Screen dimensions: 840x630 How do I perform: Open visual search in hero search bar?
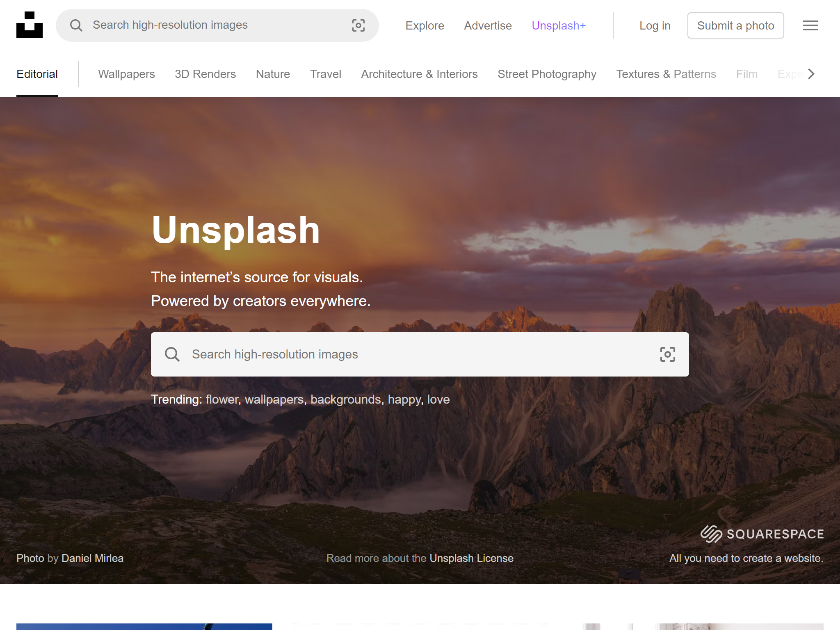[x=667, y=354]
